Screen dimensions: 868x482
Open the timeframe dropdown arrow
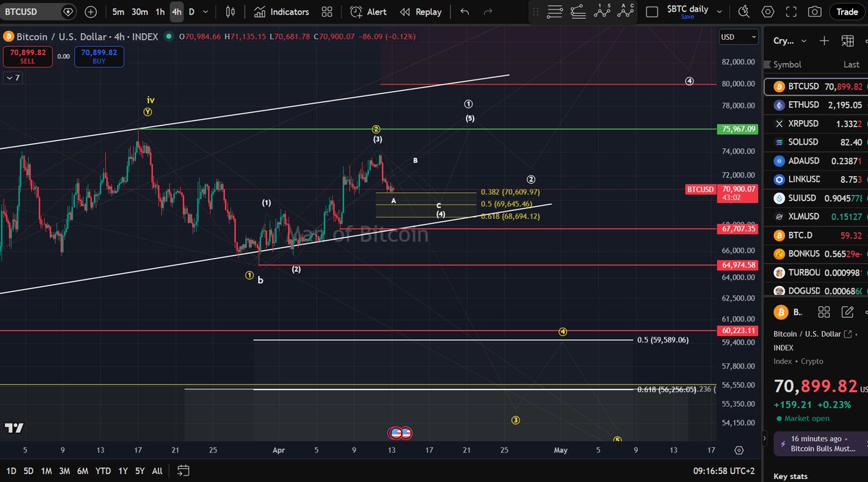point(207,12)
